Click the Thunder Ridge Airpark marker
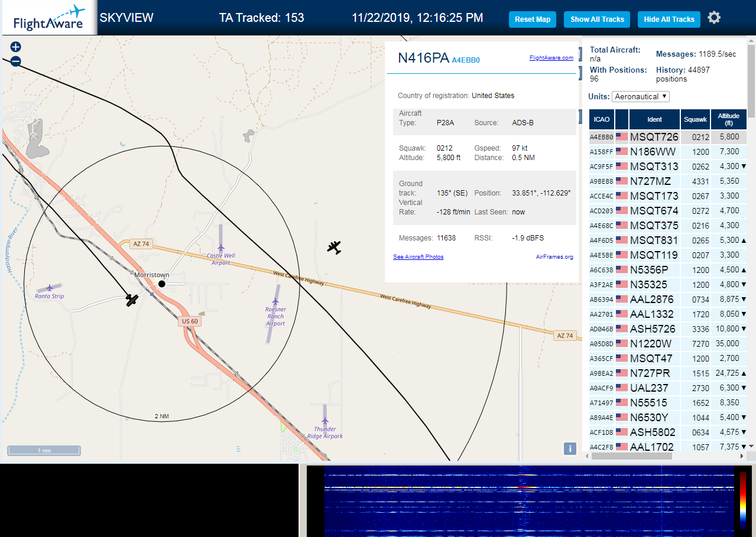Viewport: 756px width, 537px height. [325, 421]
